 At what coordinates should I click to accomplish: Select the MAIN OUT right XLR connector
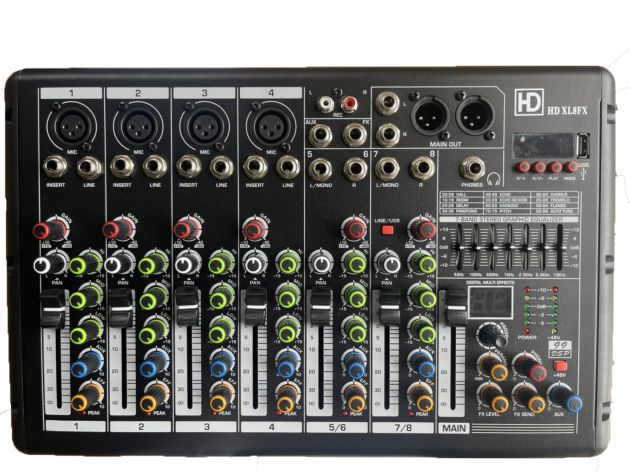pyautogui.click(x=475, y=115)
